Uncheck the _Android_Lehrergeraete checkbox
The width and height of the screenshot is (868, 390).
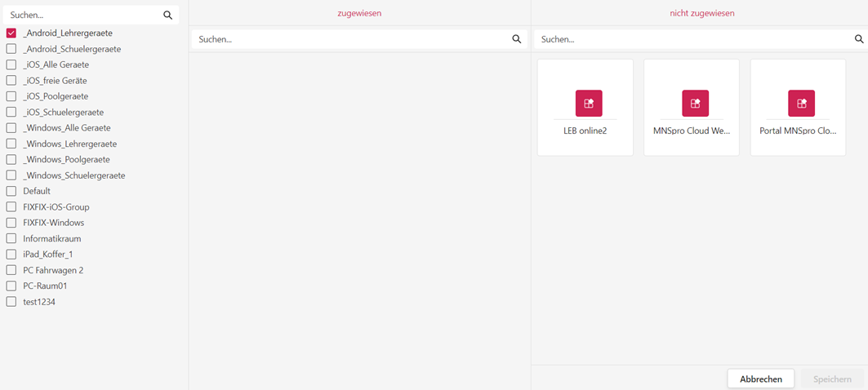[11, 33]
